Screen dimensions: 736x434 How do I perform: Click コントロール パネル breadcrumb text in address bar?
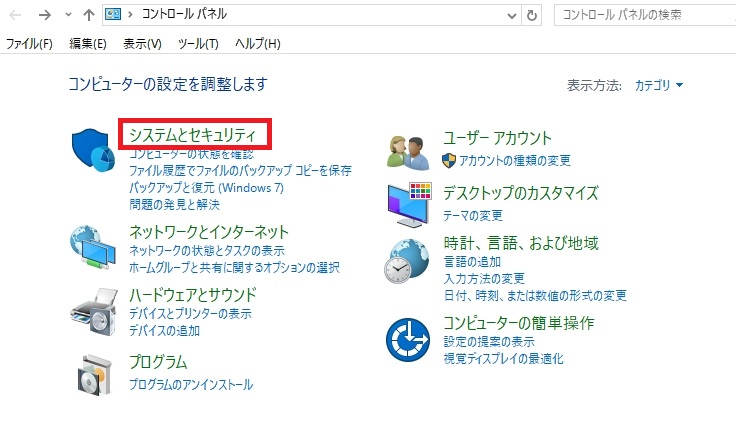pos(184,15)
